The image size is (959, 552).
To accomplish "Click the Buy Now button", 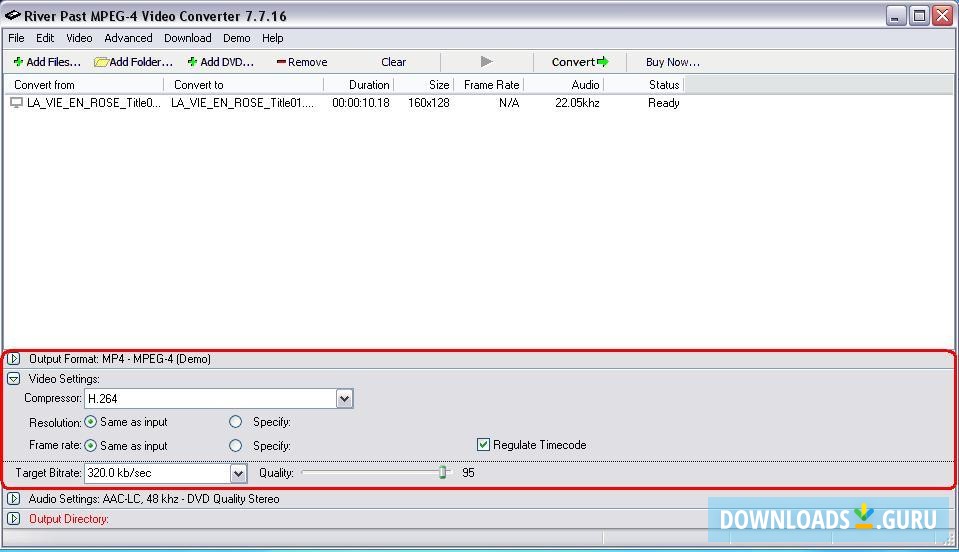I will pyautogui.click(x=673, y=62).
